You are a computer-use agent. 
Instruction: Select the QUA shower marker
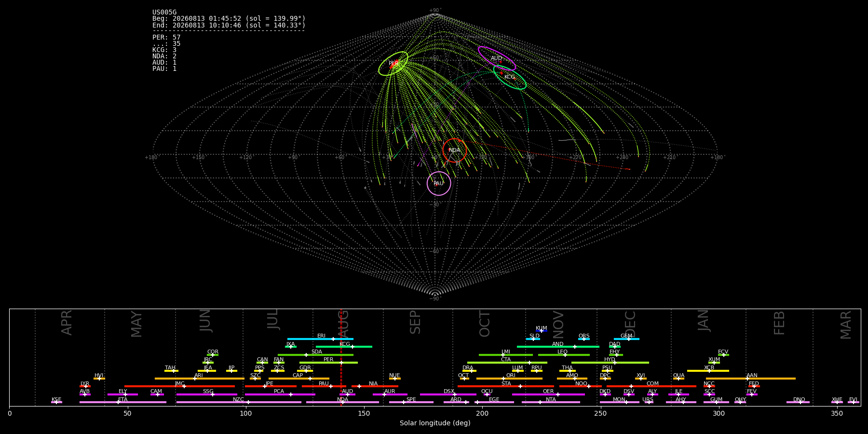(x=678, y=379)
